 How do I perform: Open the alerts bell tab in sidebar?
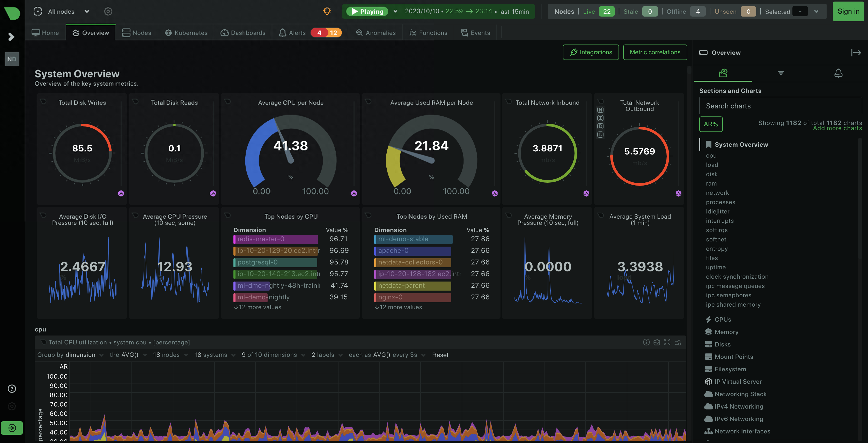[x=838, y=73]
